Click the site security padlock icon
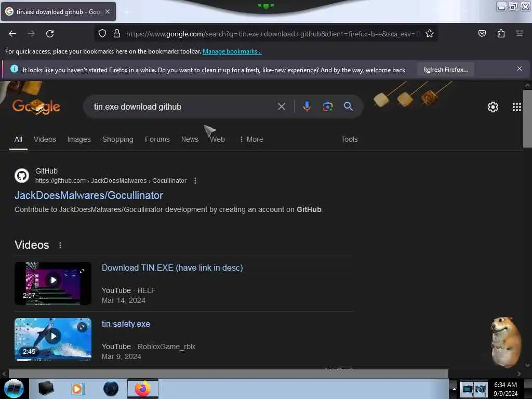Viewport: 532px width, 399px height. (x=117, y=34)
